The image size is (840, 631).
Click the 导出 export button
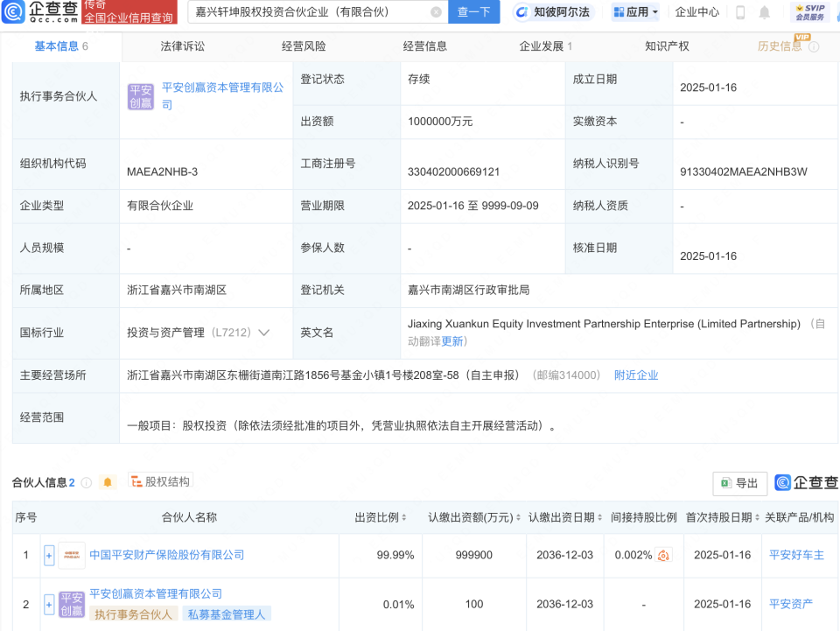(739, 483)
